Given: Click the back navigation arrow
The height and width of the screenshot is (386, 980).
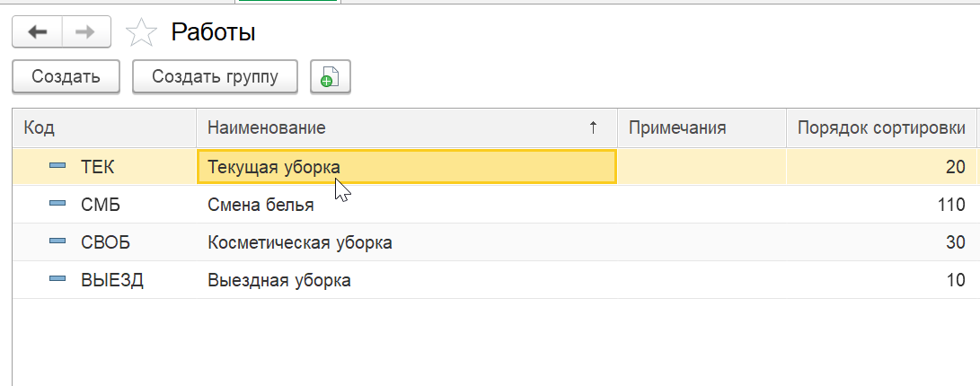Looking at the screenshot, I should tap(37, 32).
